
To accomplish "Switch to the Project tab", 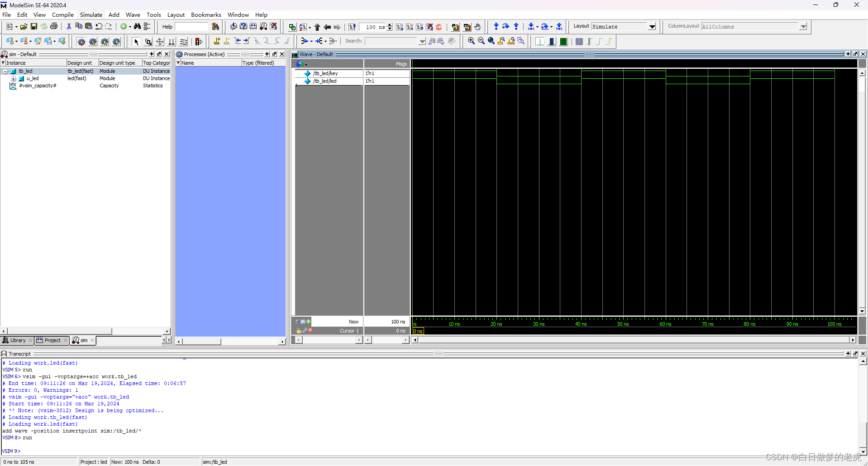I will point(52,340).
